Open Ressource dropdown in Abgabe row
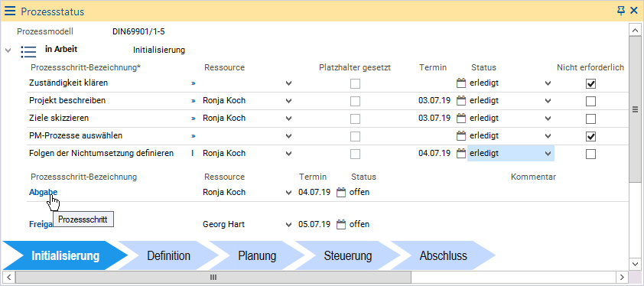This screenshot has height=286, width=644. 289,192
